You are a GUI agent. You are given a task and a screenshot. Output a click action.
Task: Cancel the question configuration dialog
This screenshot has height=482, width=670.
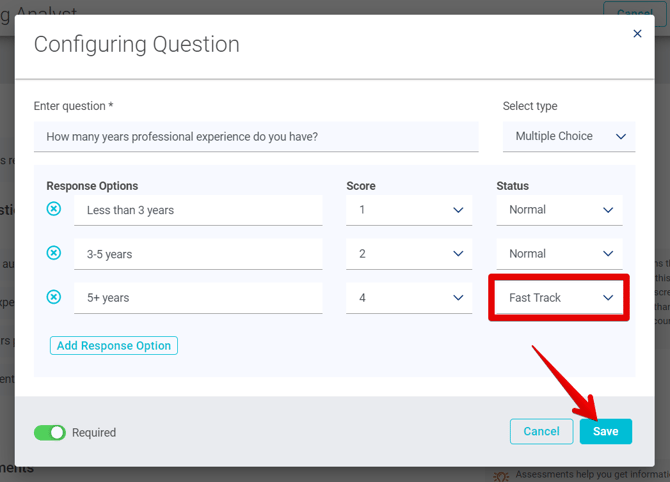(541, 431)
